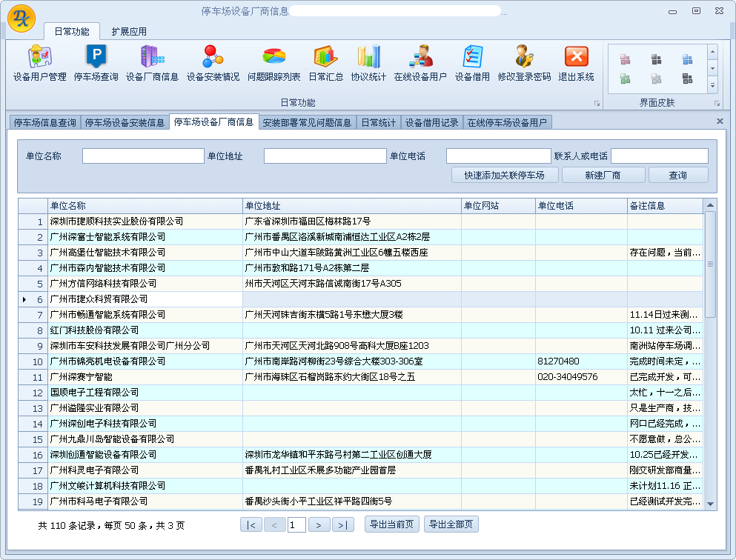
Task: Sort by 单位名称 column header
Action: point(145,206)
